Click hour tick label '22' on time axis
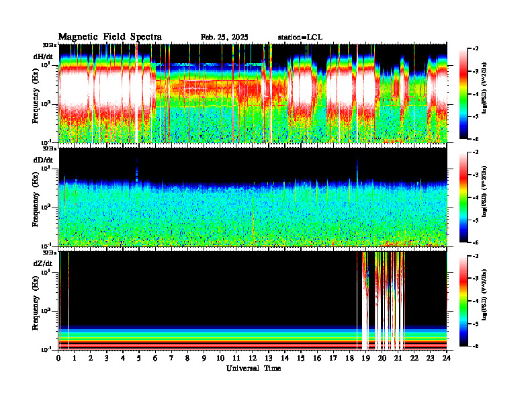This screenshot has height=411, width=532. click(x=414, y=358)
